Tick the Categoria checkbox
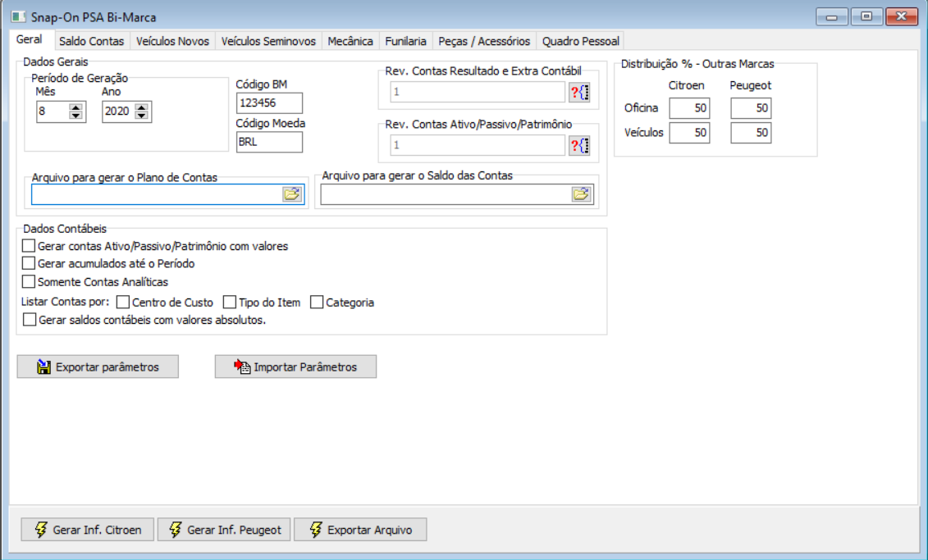 (317, 303)
